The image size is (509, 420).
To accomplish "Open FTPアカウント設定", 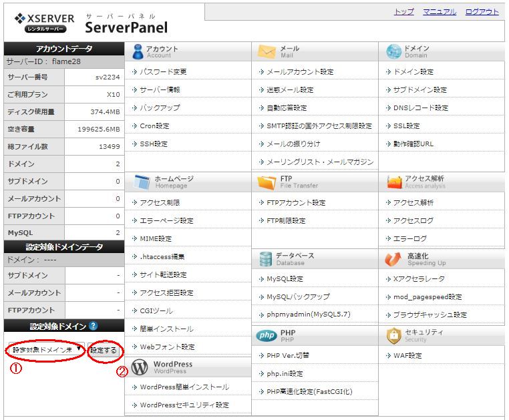I will point(296,202).
